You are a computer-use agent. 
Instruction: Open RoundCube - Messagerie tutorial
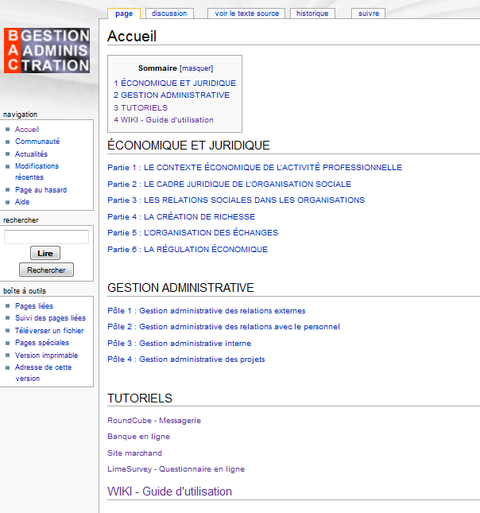(x=154, y=420)
